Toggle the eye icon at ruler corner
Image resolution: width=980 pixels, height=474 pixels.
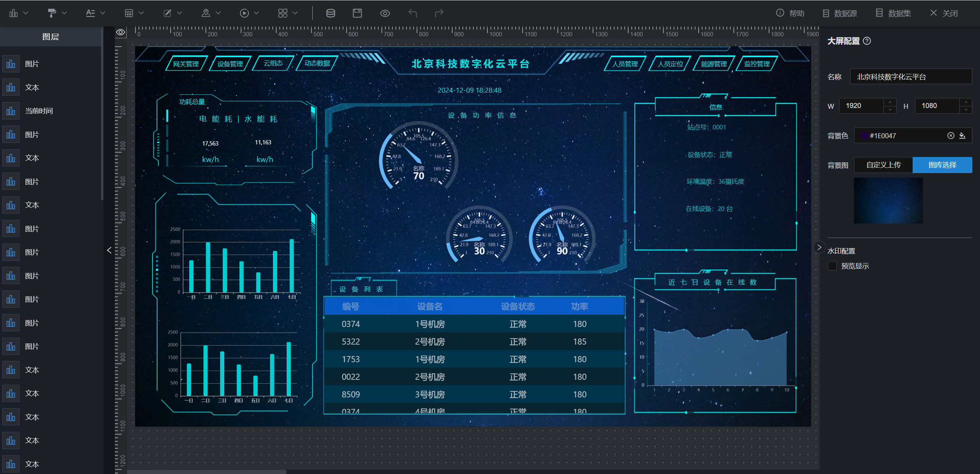point(121,32)
